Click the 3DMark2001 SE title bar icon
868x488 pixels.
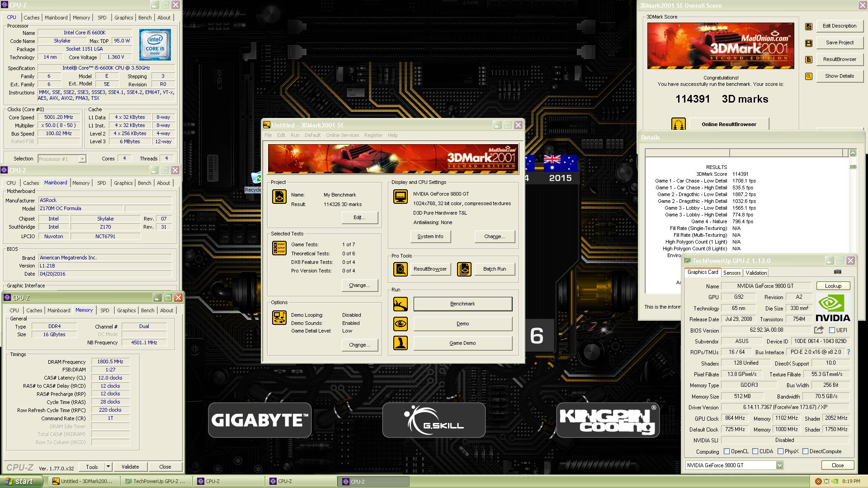pos(267,125)
